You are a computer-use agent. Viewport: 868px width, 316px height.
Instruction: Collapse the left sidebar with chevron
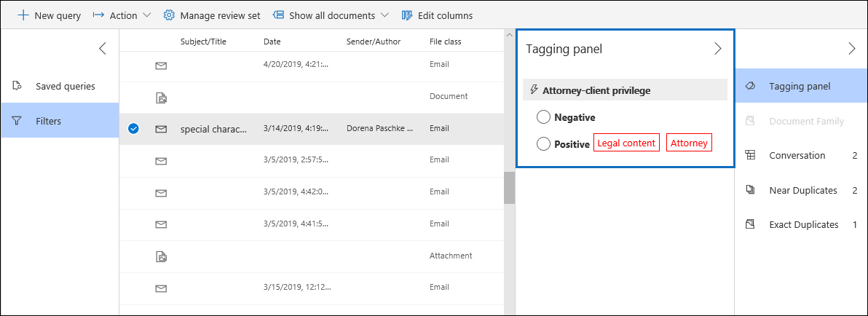[x=103, y=49]
